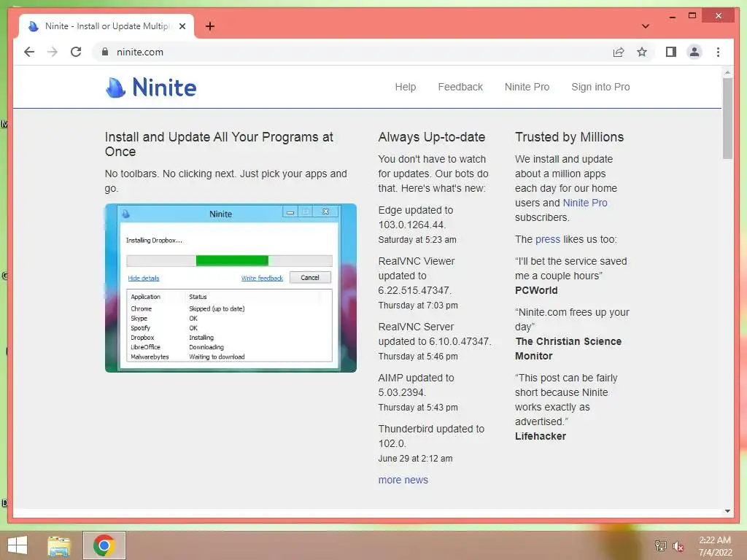The height and width of the screenshot is (560, 747).
Task: Click the PCWorld attribution text
Action: pyautogui.click(x=536, y=290)
